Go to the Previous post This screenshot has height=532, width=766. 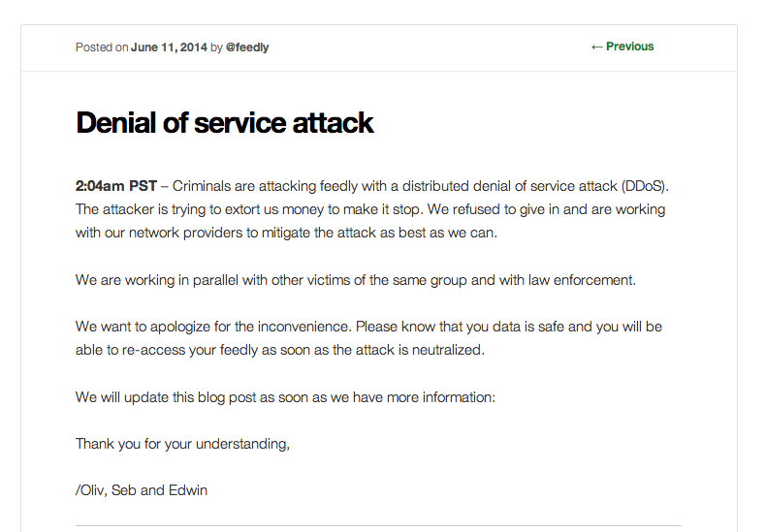tap(629, 47)
